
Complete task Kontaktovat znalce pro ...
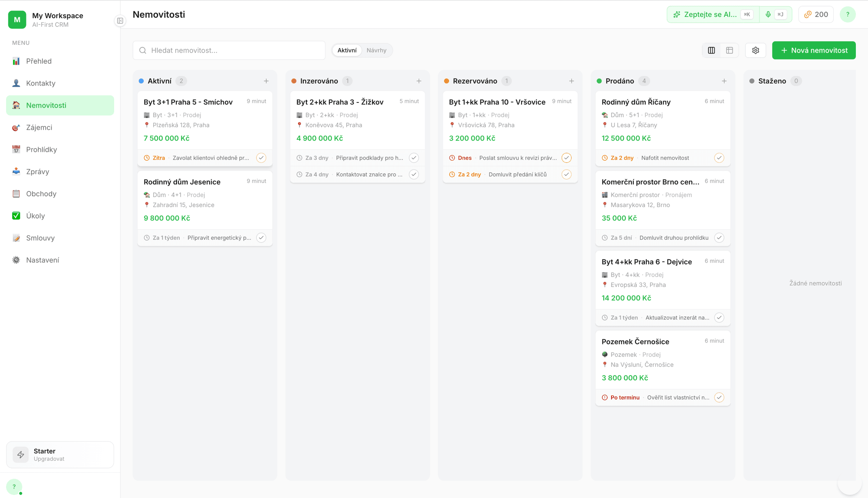pos(414,175)
